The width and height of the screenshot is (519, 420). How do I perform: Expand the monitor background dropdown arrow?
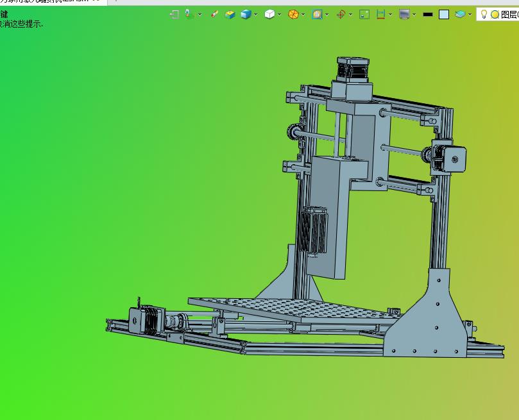(414, 15)
